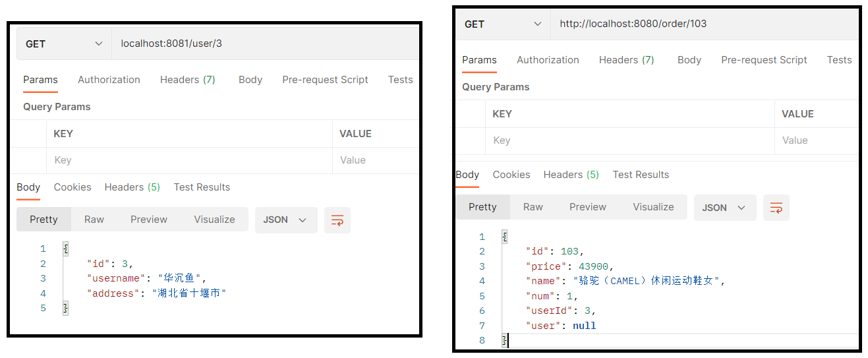This screenshot has height=358, width=868.
Task: Click value 103 in right response
Action: coord(569,251)
